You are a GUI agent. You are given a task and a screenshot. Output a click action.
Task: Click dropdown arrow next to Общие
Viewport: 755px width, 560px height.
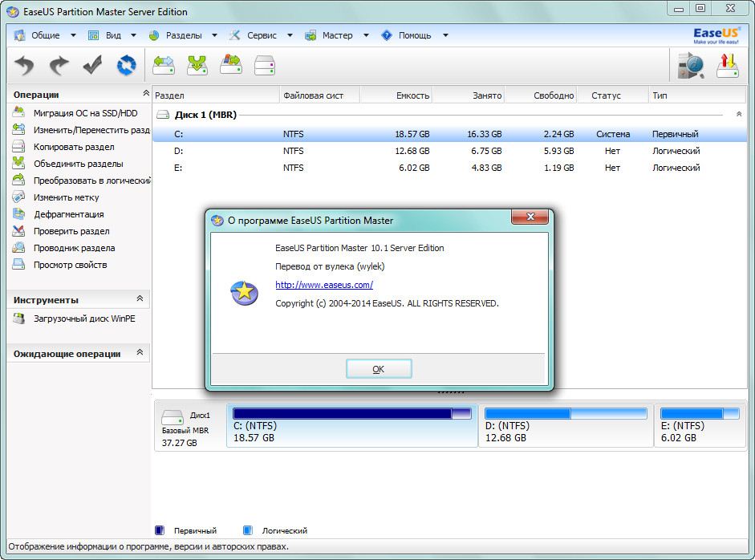73,35
